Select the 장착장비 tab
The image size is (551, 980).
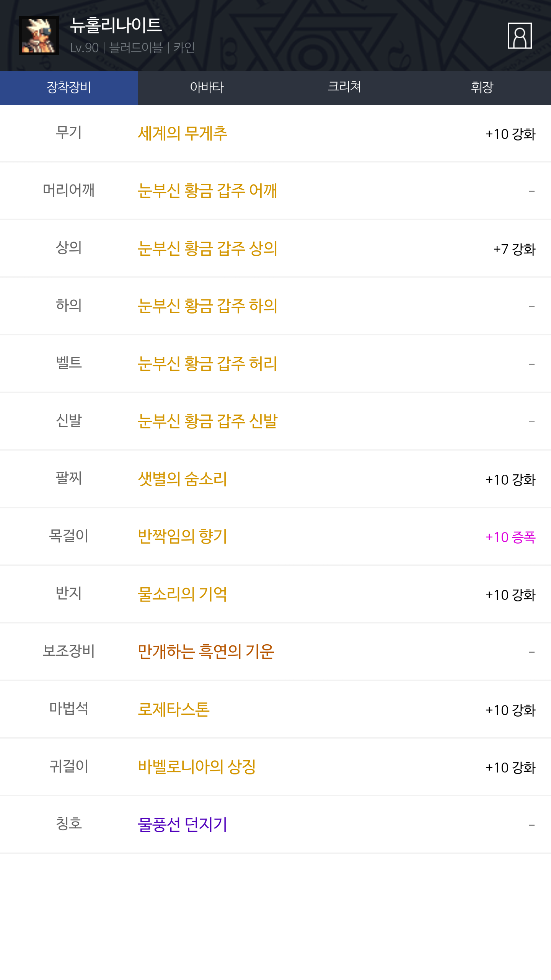point(69,88)
